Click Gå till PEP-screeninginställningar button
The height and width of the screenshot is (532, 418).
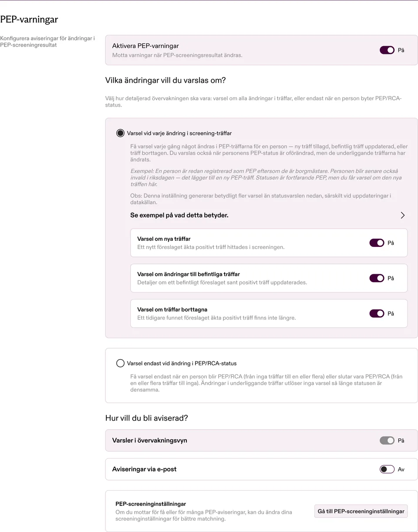point(361,511)
